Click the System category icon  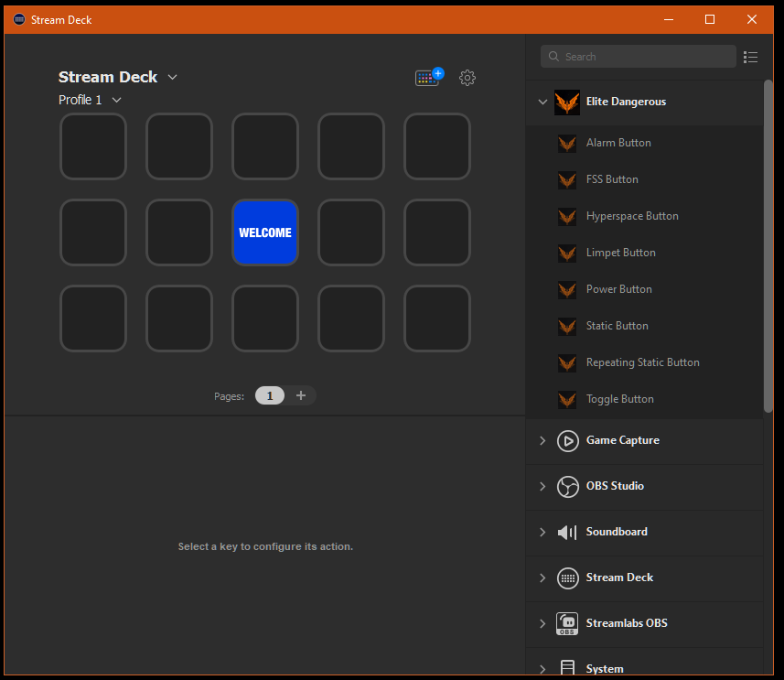(567, 667)
